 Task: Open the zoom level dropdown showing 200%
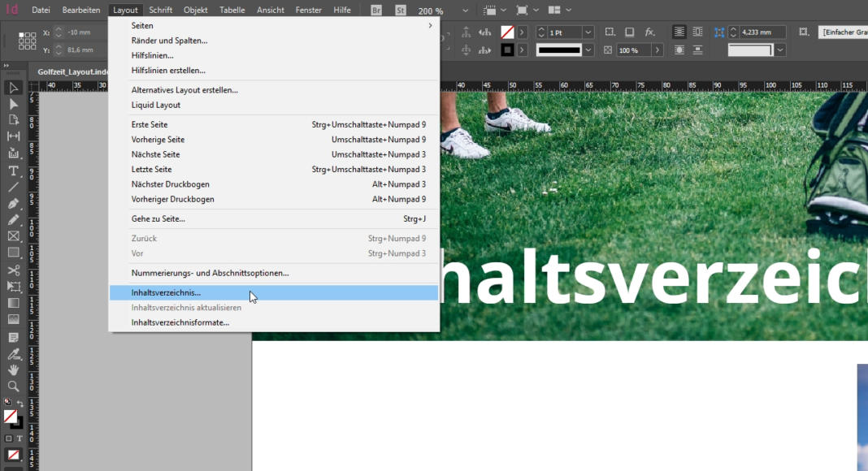coord(465,10)
